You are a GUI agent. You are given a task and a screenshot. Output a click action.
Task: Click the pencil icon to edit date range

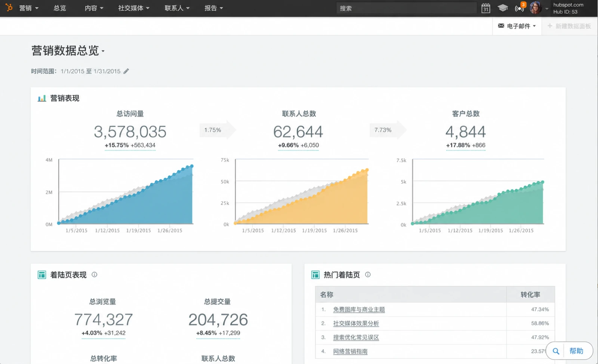(126, 71)
